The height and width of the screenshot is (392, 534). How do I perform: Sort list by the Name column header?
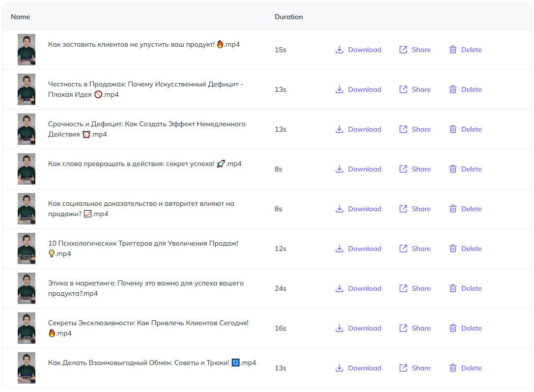[21, 17]
